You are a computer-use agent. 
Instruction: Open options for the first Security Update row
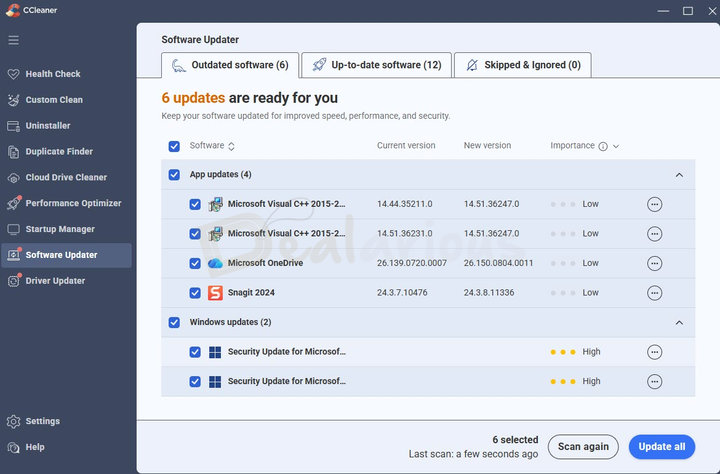(x=654, y=352)
